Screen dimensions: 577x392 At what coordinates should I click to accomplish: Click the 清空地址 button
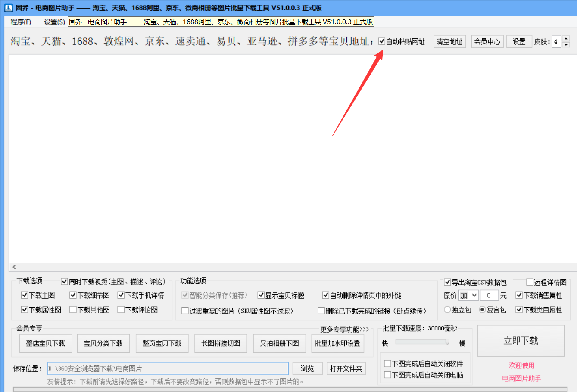click(449, 41)
